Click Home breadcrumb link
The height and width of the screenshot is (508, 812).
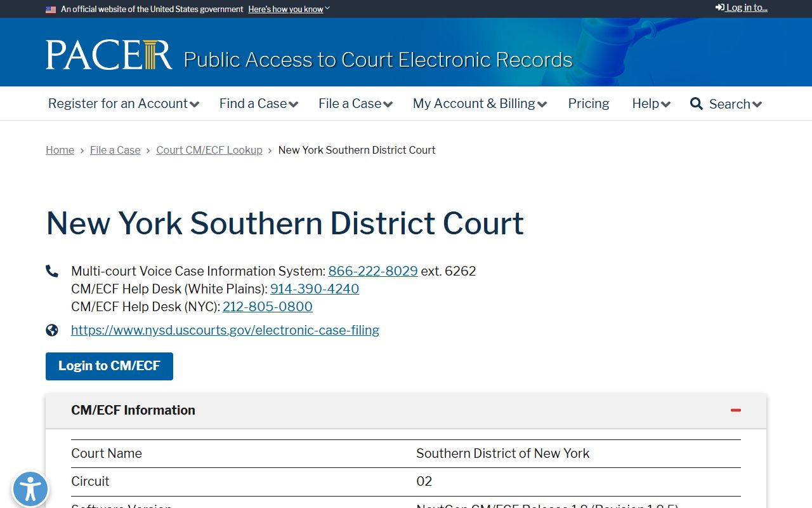pos(60,150)
